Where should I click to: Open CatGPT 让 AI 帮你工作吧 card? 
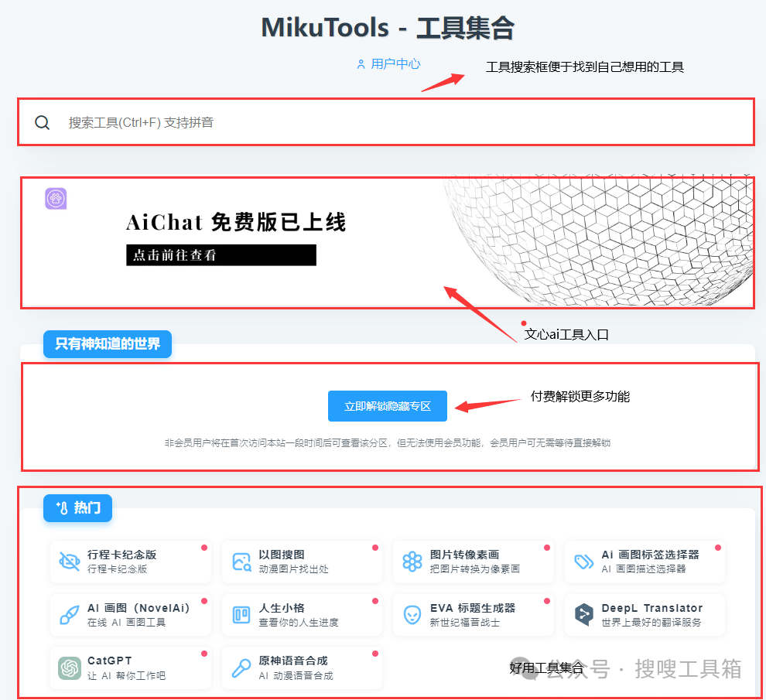[x=131, y=668]
